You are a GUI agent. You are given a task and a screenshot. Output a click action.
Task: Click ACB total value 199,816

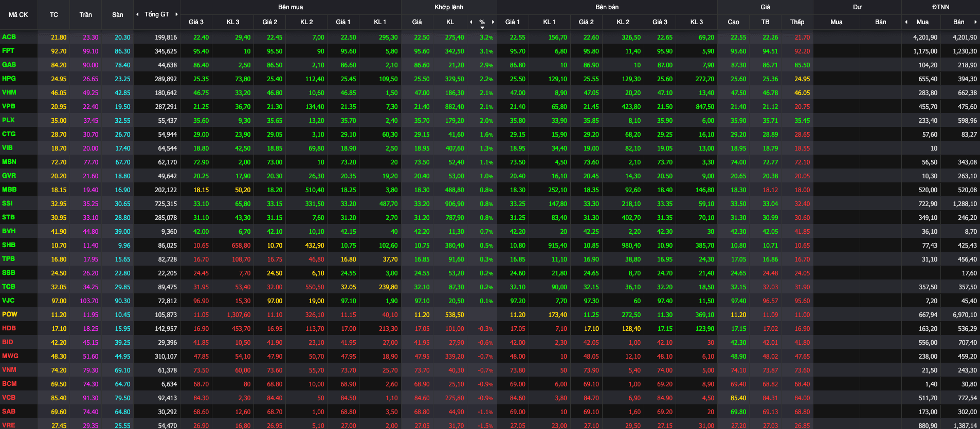(x=166, y=38)
